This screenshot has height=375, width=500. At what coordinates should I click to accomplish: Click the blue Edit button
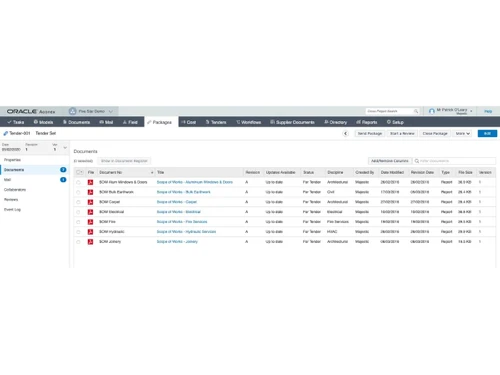(x=487, y=133)
